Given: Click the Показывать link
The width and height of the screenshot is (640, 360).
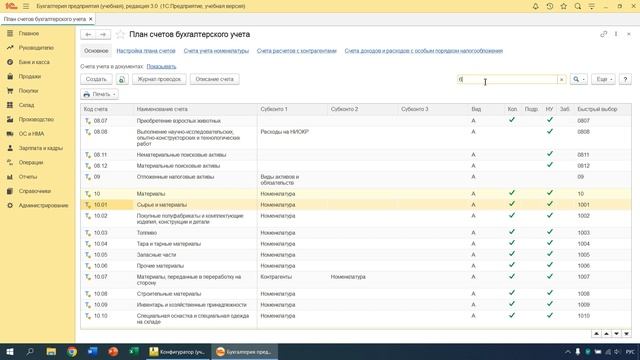Looking at the screenshot, I should tap(161, 66).
